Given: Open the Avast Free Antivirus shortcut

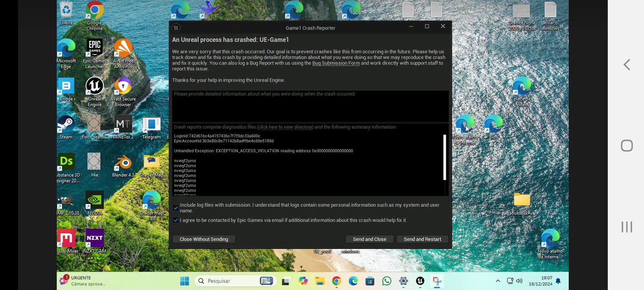Looking at the screenshot, I should click(x=123, y=54).
